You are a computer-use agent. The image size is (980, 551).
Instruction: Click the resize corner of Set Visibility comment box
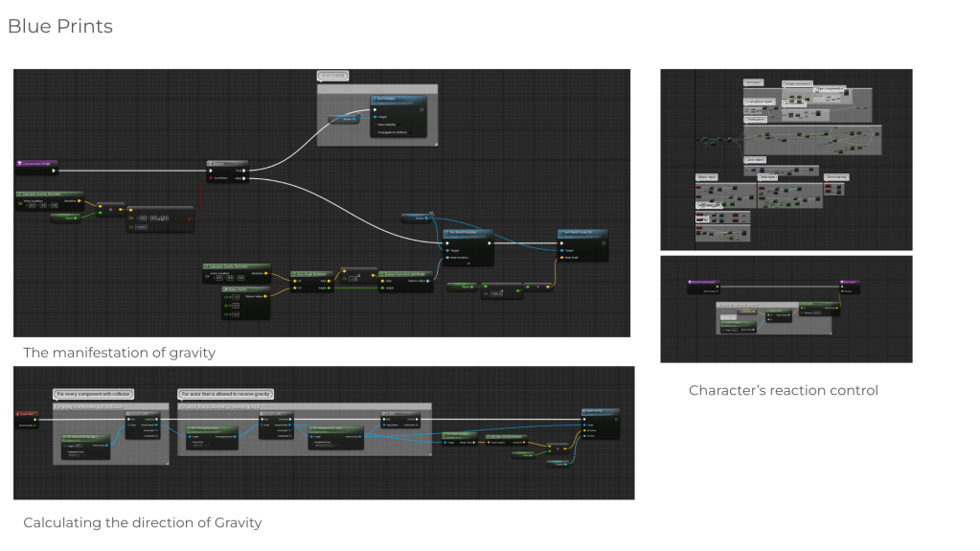tap(434, 144)
